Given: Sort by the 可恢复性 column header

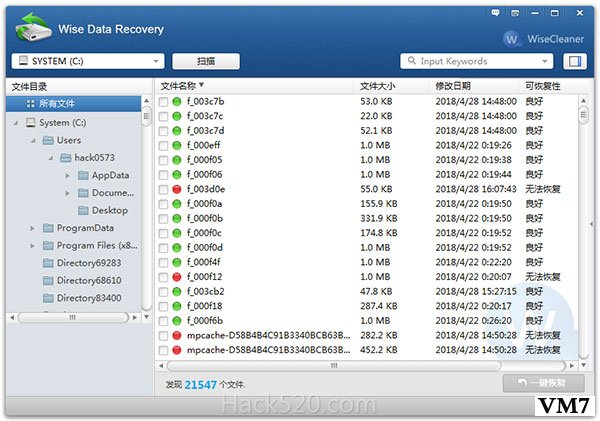Looking at the screenshot, I should coord(554,86).
